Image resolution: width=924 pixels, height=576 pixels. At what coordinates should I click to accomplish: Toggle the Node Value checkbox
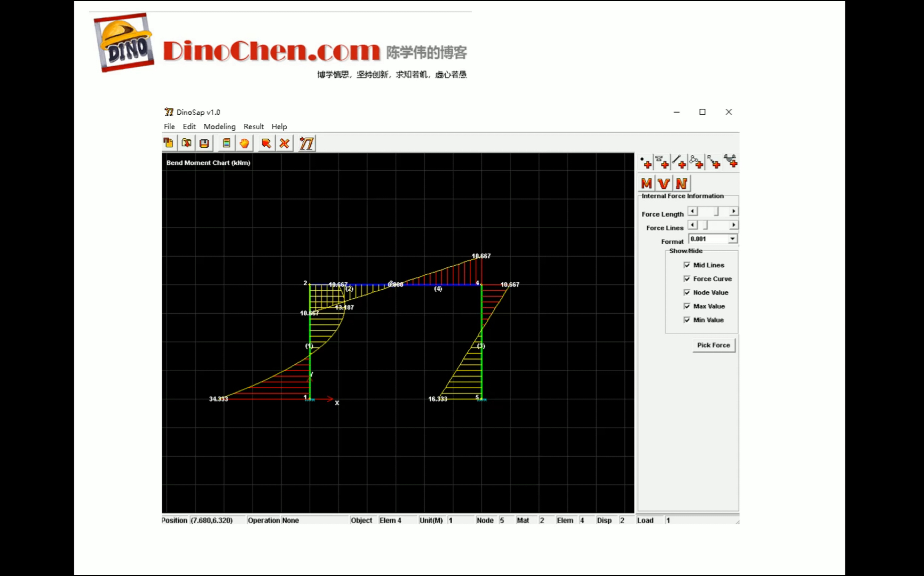tap(686, 292)
